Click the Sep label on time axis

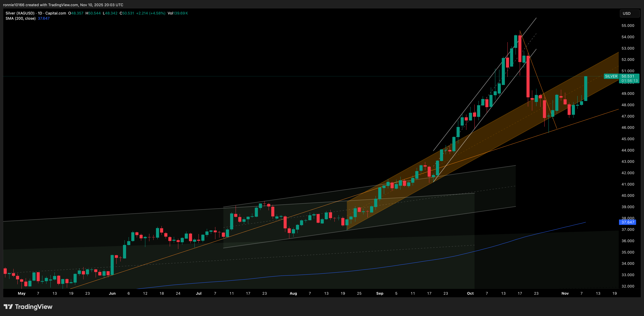click(x=379, y=293)
